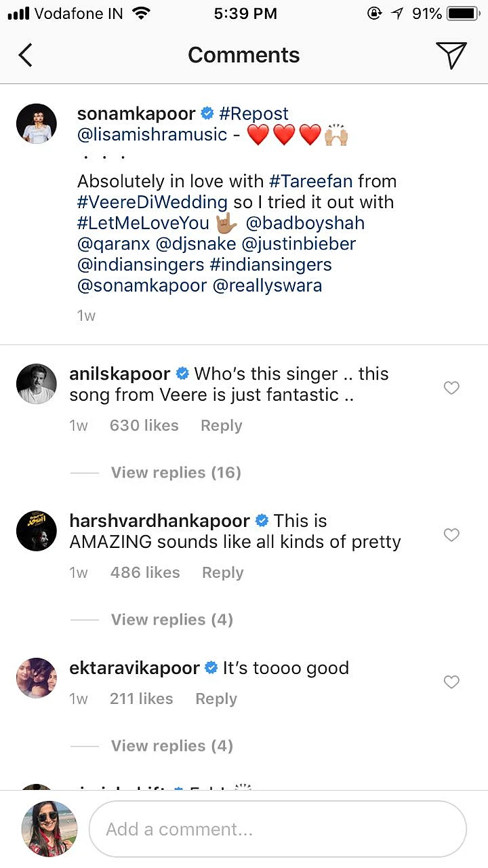This screenshot has height=868, width=488.
Task: Reply to harshvardhankapoor's comment
Action: pos(222,573)
